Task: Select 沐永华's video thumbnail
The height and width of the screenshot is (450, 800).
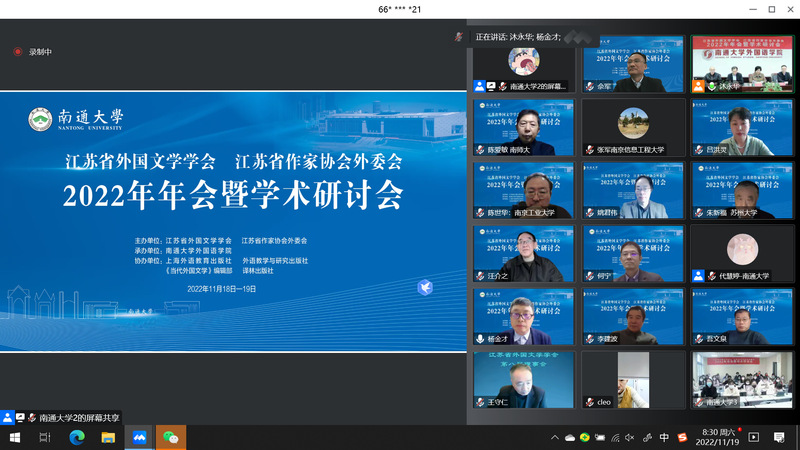Action: click(741, 64)
